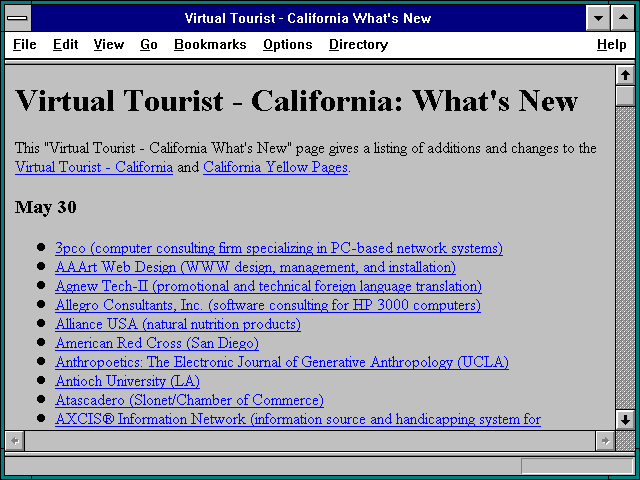This screenshot has height=480, width=640.
Task: Open the AAArt Web Design link
Action: (256, 267)
